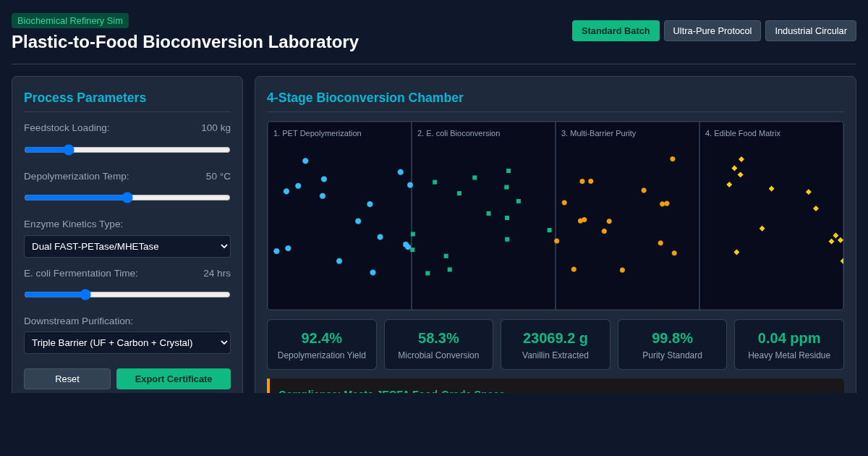This screenshot has height=456, width=868.
Task: Click the 4-Stage Bioconversion Chamber heading
Action: click(x=365, y=98)
